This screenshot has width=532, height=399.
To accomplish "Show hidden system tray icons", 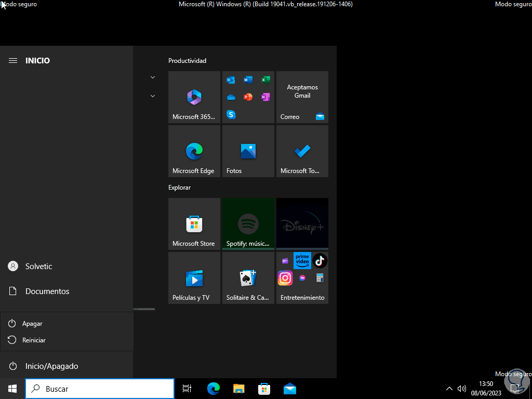I will pos(449,389).
